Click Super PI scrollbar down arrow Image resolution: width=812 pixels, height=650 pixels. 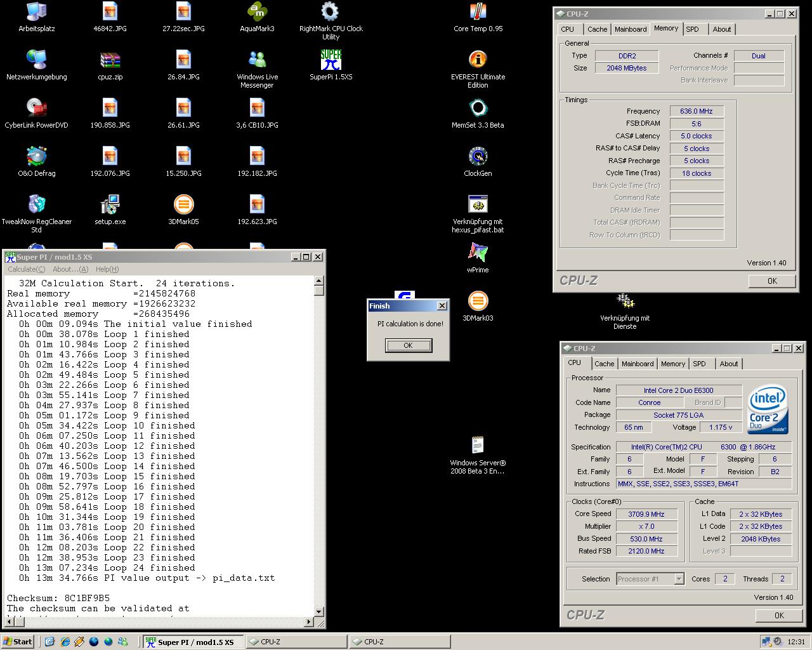pos(318,611)
